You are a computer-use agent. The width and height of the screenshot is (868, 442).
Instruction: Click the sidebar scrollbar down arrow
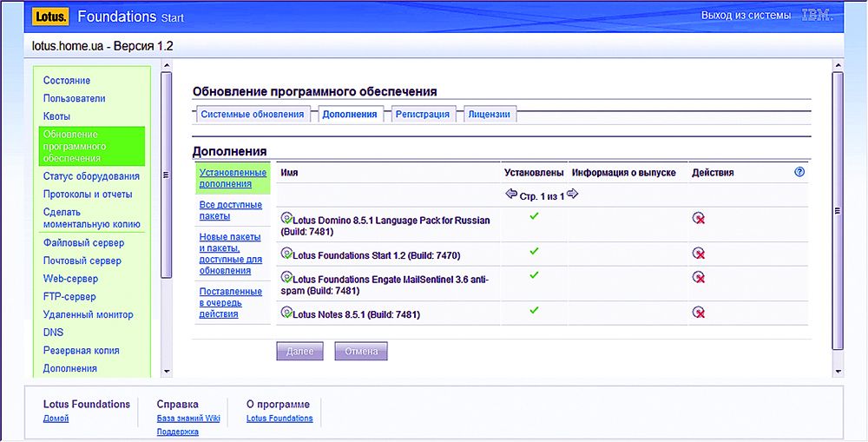click(167, 371)
